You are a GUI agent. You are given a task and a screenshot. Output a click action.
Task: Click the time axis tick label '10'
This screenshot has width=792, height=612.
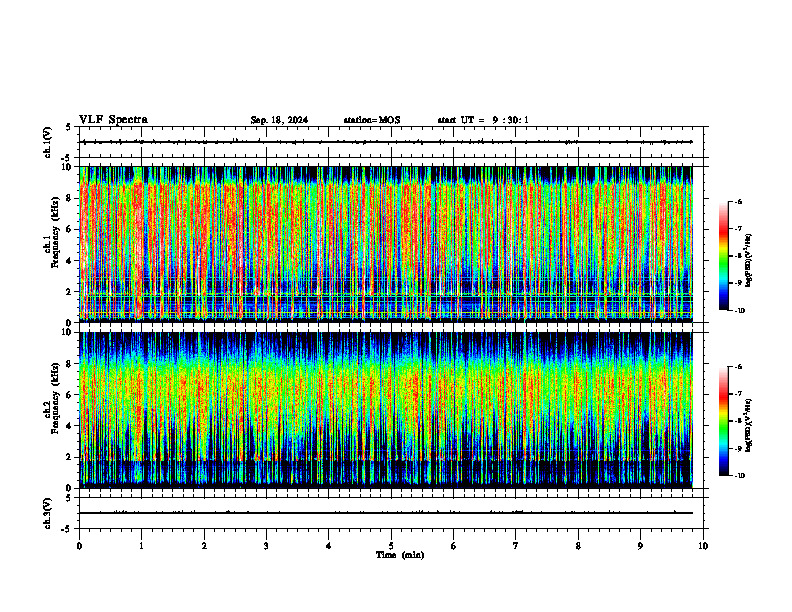(x=703, y=546)
